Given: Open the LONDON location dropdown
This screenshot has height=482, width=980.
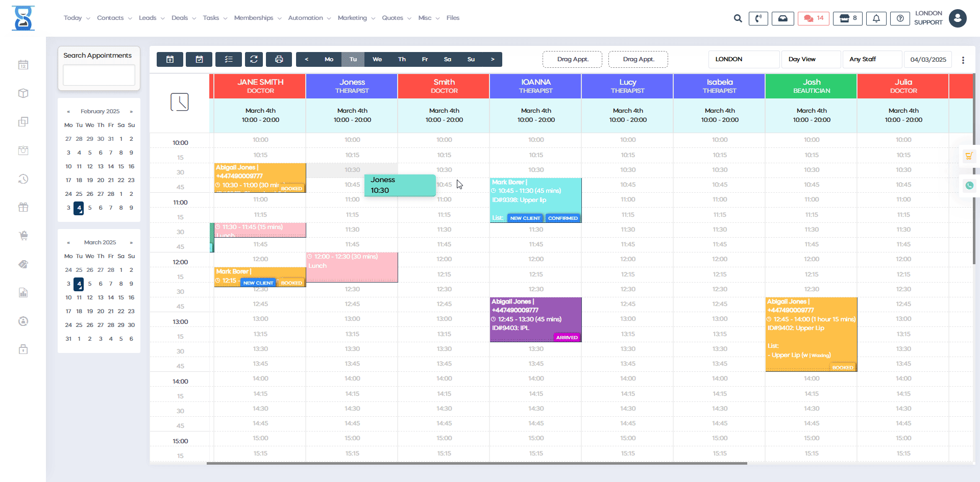Looking at the screenshot, I should pos(743,59).
